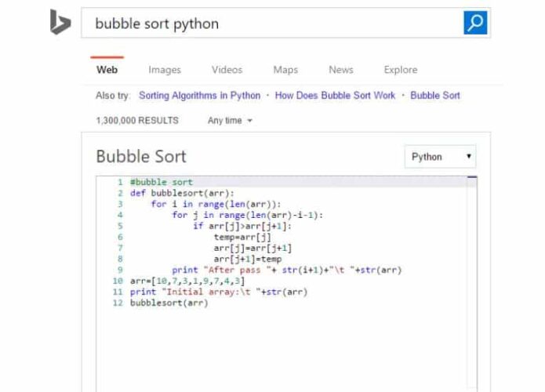Click the if arr[j]>arr[j+1]: line
The width and height of the screenshot is (545, 392).
tap(242, 227)
